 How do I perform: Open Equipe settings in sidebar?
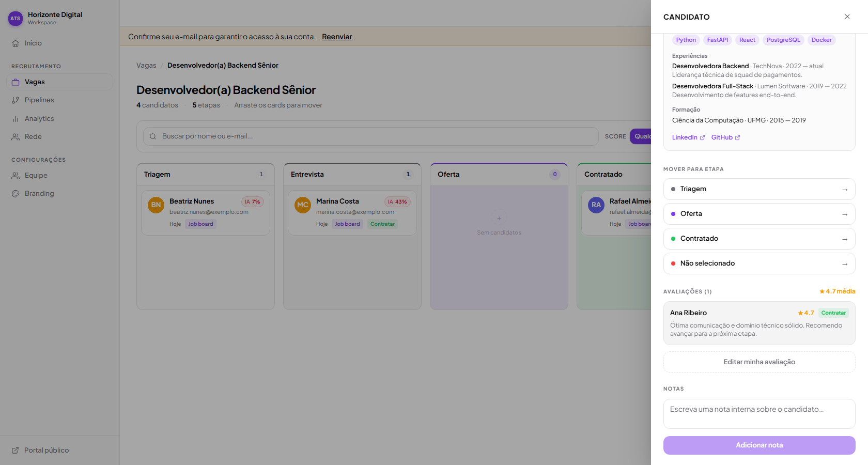[x=59, y=176]
